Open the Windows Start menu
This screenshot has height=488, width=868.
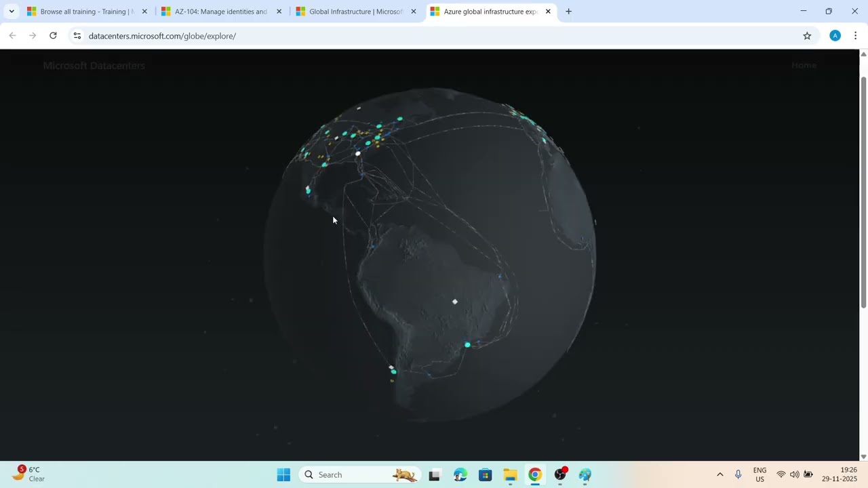click(283, 474)
